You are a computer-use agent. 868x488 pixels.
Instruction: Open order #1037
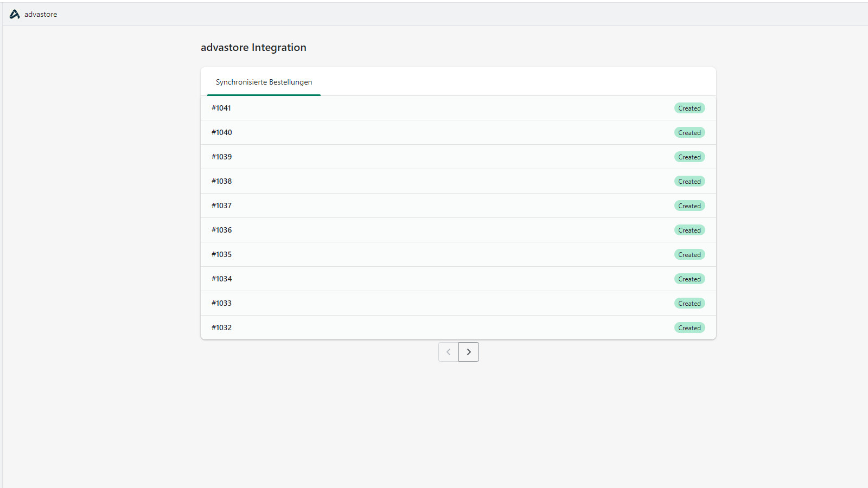[458, 206]
